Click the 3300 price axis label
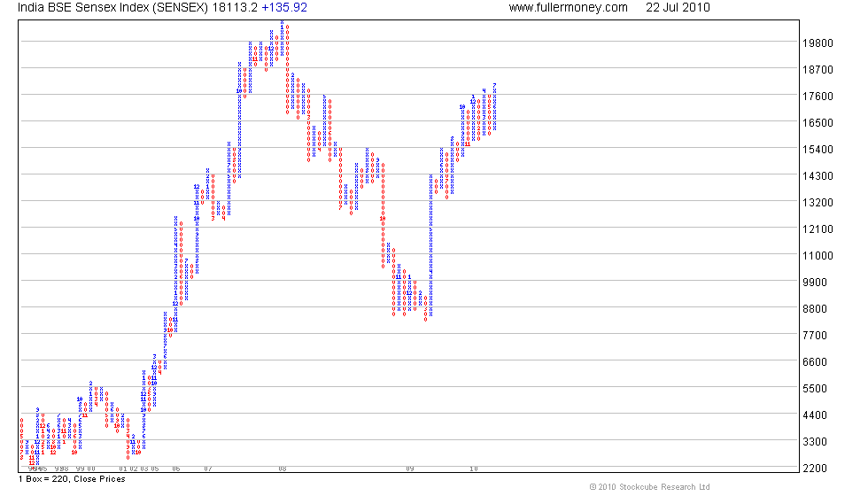The height and width of the screenshot is (496, 868). [x=815, y=442]
